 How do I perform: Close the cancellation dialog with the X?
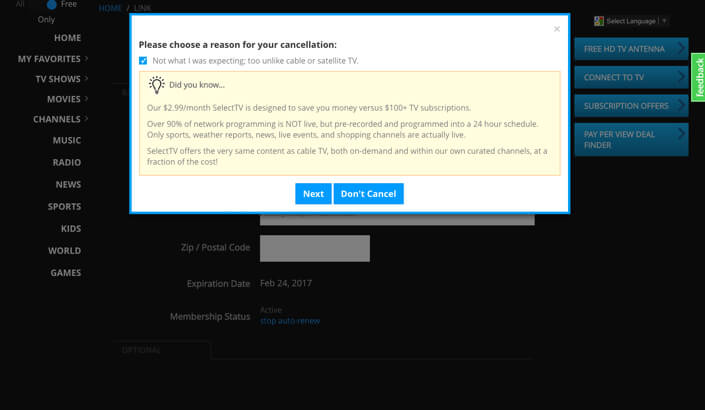pos(557,29)
